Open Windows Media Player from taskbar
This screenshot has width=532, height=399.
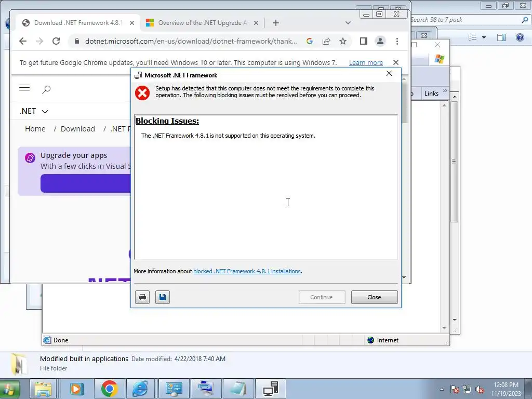click(77, 389)
